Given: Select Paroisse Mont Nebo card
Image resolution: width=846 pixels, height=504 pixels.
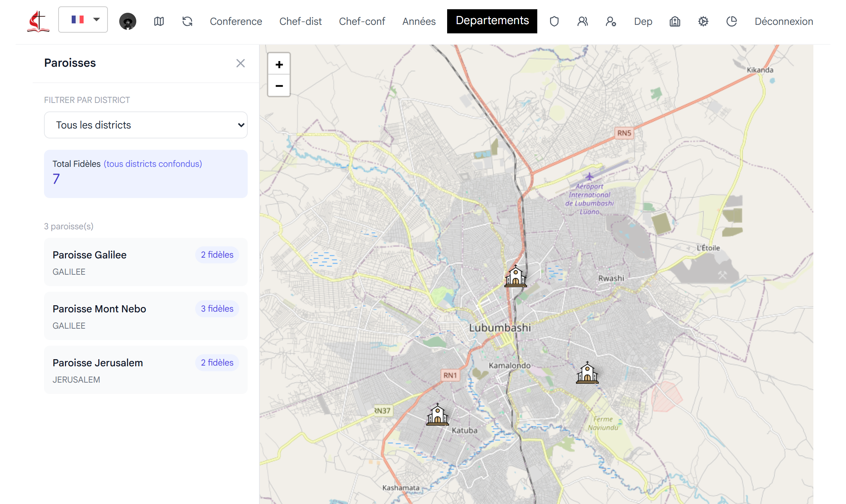Looking at the screenshot, I should tap(145, 316).
